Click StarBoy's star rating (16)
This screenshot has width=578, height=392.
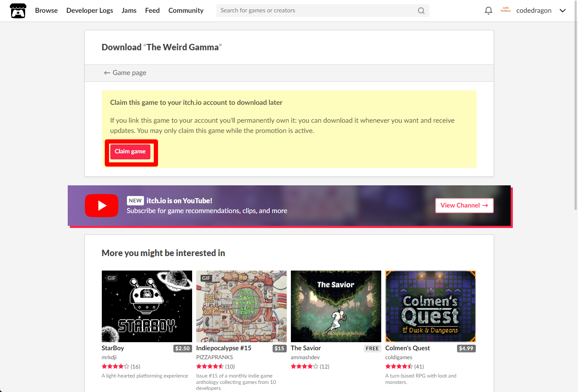pos(121,366)
